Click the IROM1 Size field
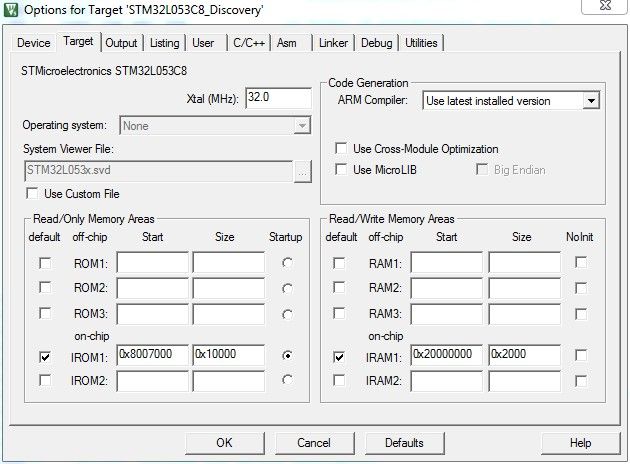The image size is (630, 464). click(x=229, y=355)
